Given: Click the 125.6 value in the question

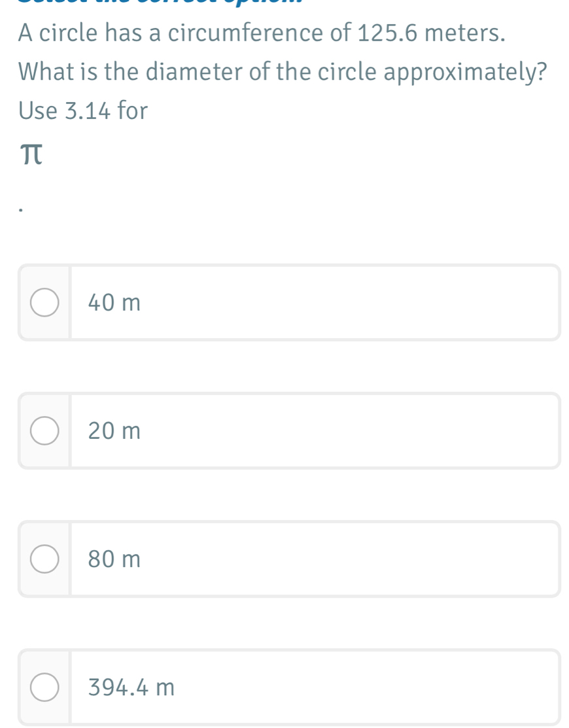Looking at the screenshot, I should click(388, 33).
